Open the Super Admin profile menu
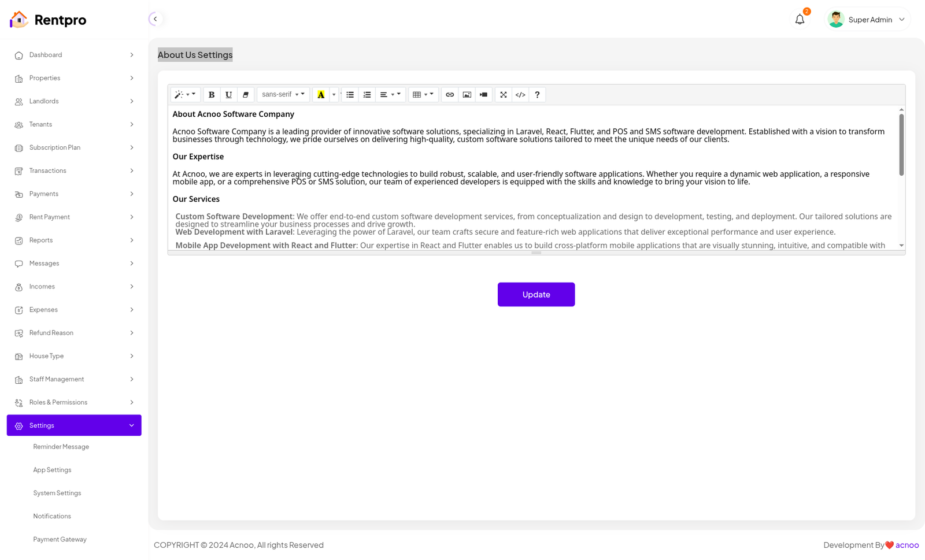Screen dimensions: 925x560 [x=868, y=20]
